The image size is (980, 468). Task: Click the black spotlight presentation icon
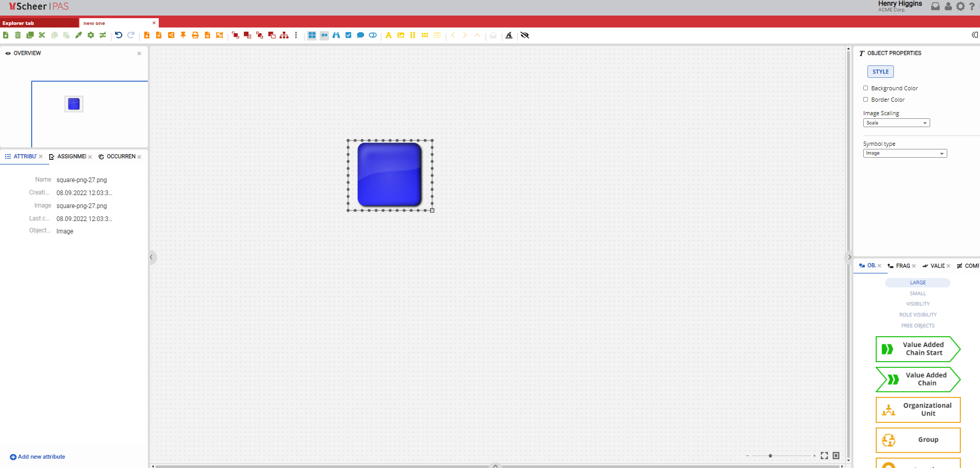tap(509, 35)
